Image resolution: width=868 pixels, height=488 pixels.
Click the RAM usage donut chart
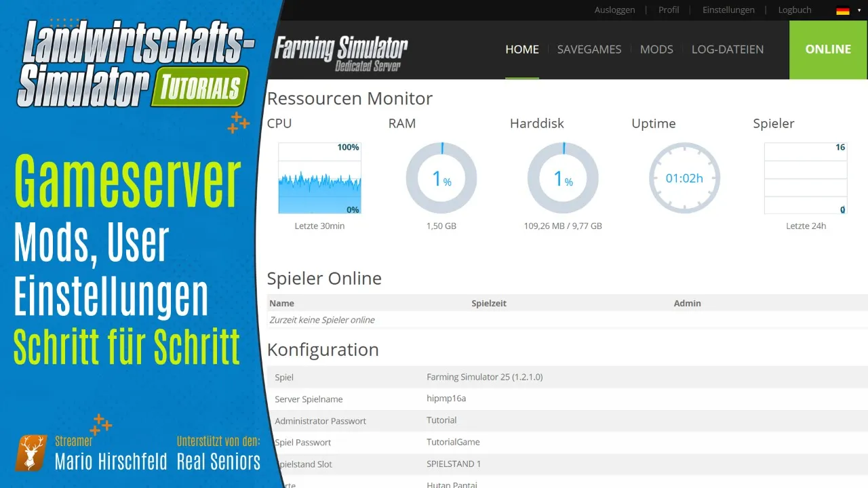441,178
